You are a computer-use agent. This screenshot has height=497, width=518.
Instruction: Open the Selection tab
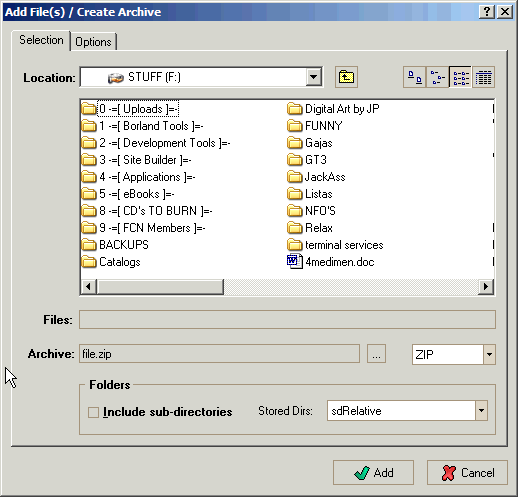(x=41, y=40)
